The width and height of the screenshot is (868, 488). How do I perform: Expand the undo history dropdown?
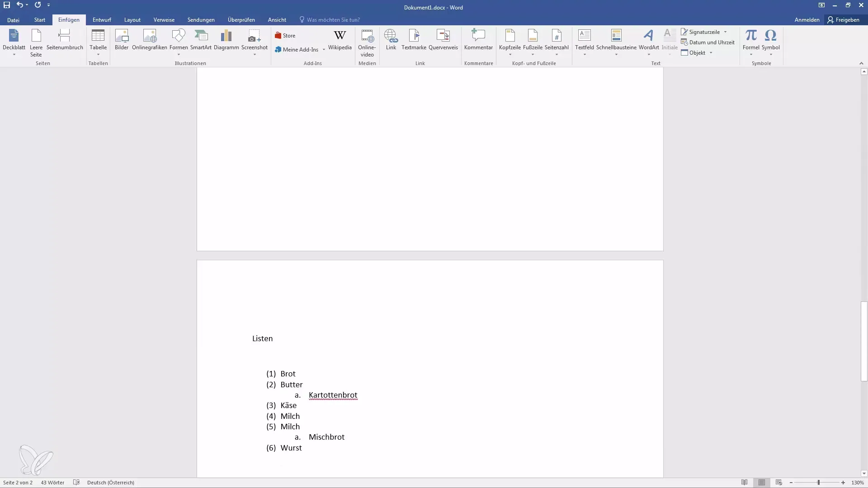(x=27, y=5)
